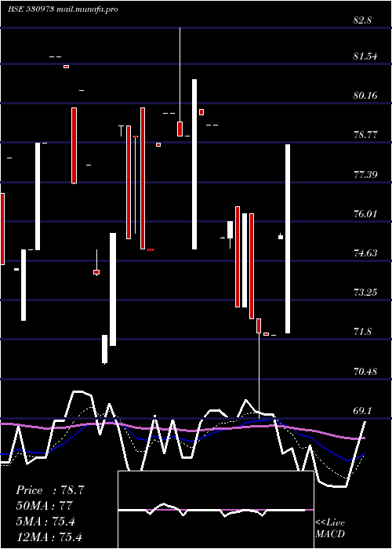The height and width of the screenshot is (549, 392).
Task: Click the BSE chart title at top left
Action: (x=63, y=9)
